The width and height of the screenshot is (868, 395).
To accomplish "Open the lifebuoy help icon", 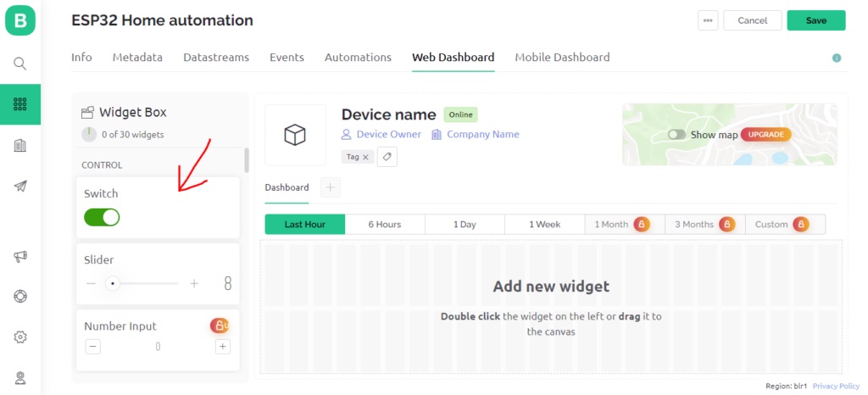I will click(20, 296).
